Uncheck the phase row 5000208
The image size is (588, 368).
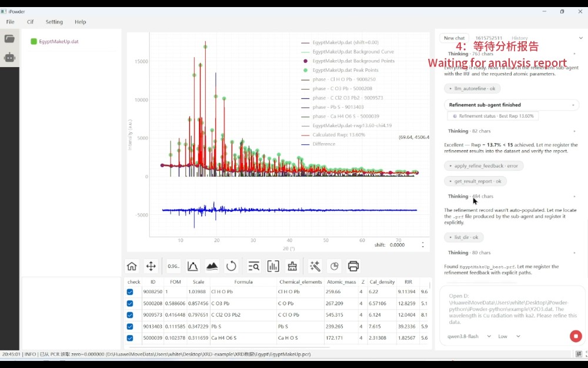(x=130, y=303)
